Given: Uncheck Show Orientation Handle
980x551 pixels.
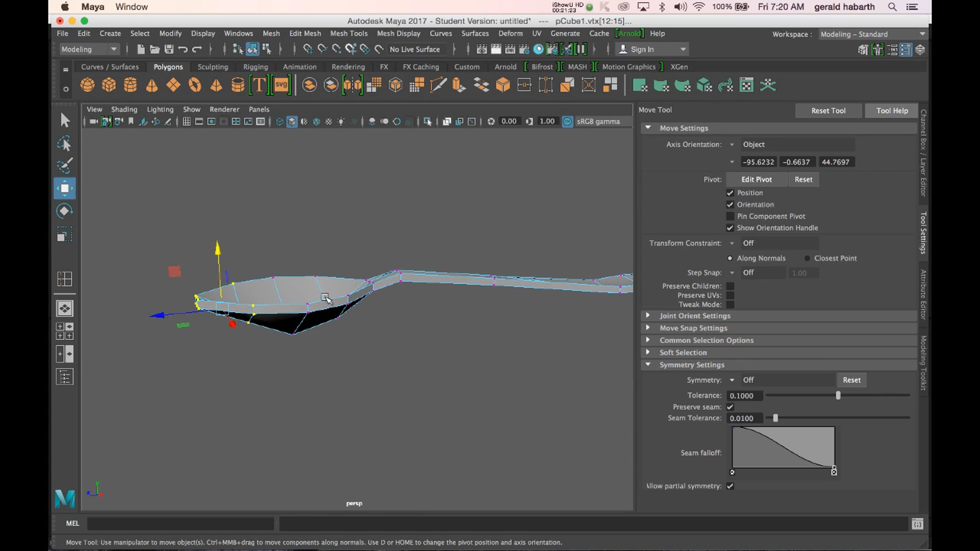Looking at the screenshot, I should click(730, 228).
